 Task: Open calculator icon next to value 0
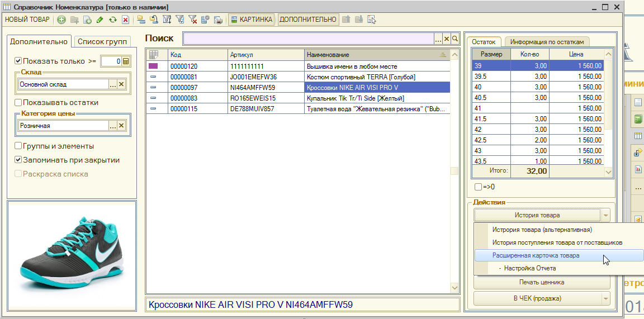coord(126,61)
